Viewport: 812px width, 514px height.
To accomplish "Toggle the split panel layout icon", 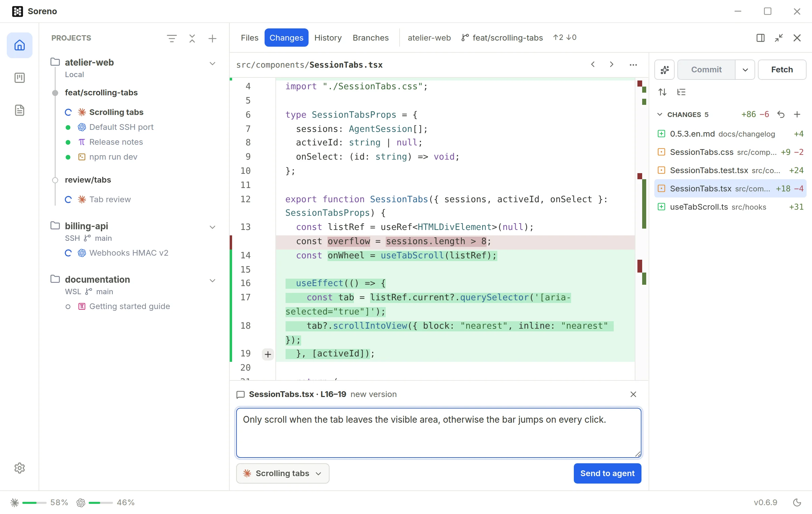I will point(761,38).
